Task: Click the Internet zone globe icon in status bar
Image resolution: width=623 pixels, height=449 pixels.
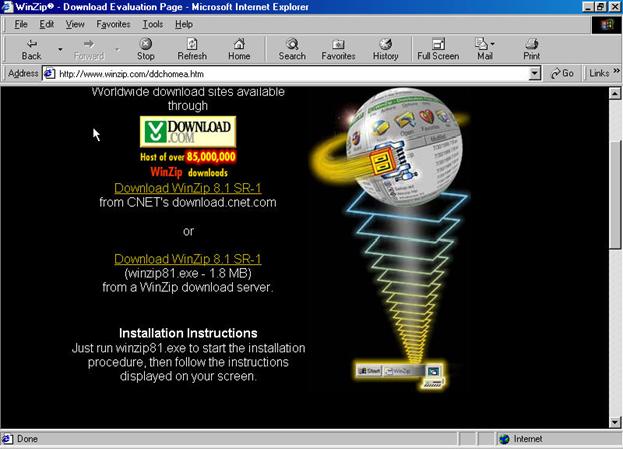Action: point(504,439)
